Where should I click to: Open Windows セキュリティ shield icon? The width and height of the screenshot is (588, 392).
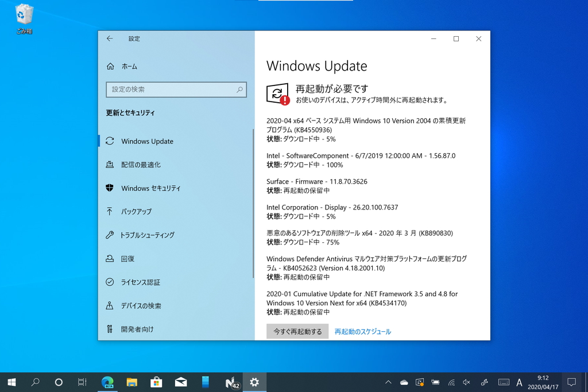point(110,188)
